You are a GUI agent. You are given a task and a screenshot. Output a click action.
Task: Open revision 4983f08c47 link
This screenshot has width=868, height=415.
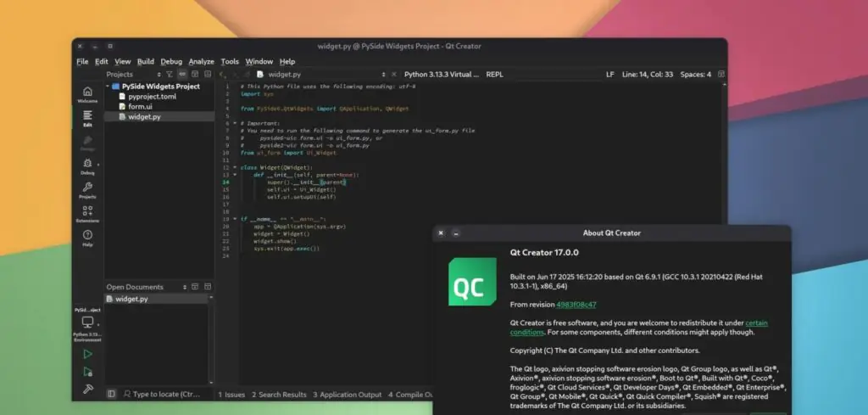tap(576, 304)
